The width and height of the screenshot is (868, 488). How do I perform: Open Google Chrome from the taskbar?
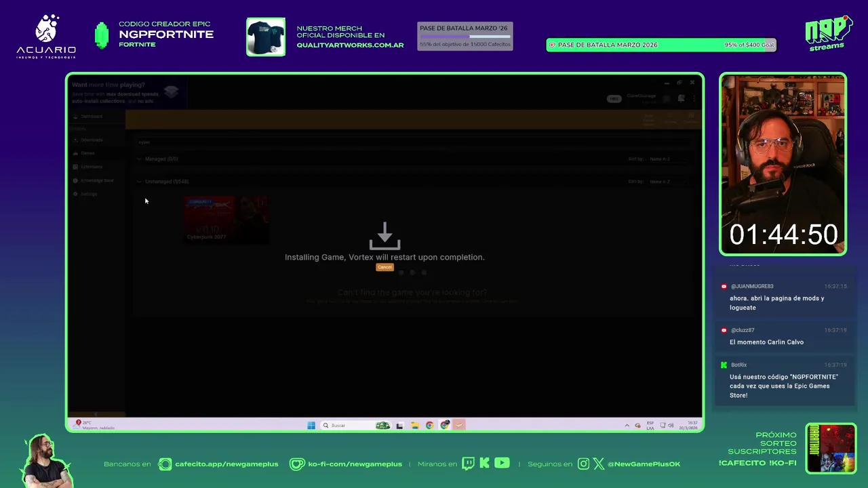pyautogui.click(x=429, y=426)
